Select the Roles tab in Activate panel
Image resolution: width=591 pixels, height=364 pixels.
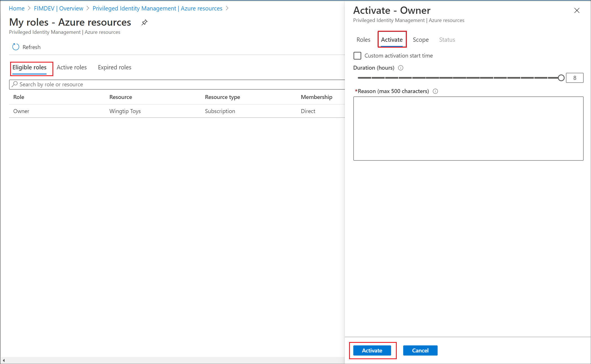[x=364, y=39]
